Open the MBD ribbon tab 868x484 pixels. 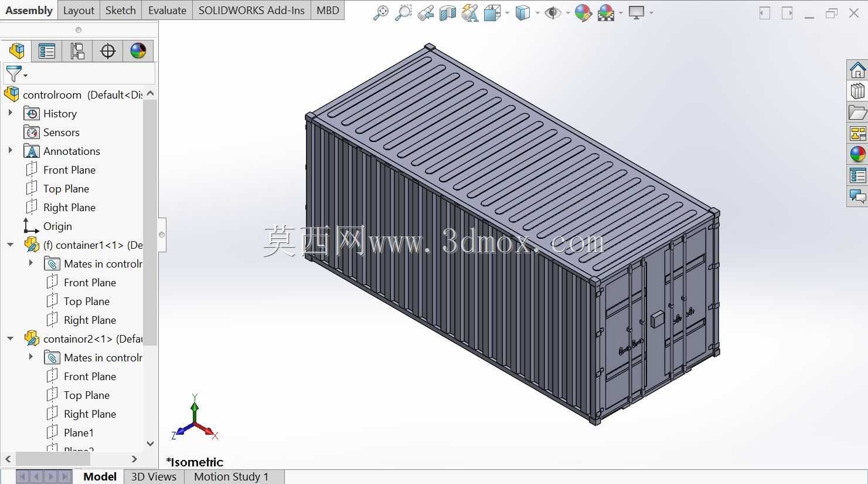pyautogui.click(x=328, y=11)
